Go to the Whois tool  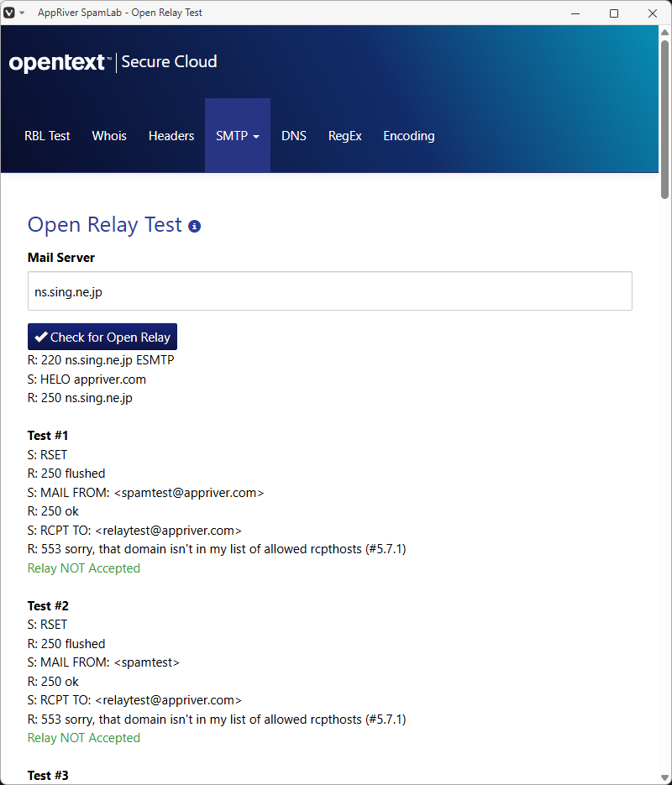[x=109, y=136]
